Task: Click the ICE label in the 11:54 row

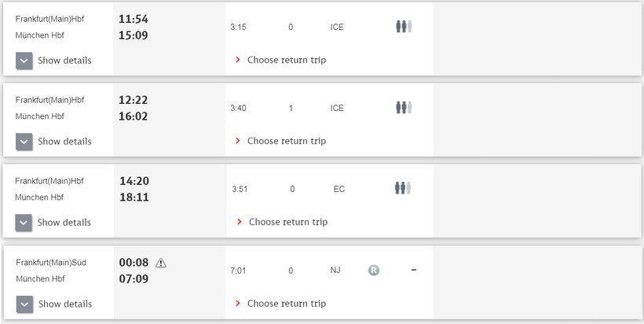Action: click(337, 27)
